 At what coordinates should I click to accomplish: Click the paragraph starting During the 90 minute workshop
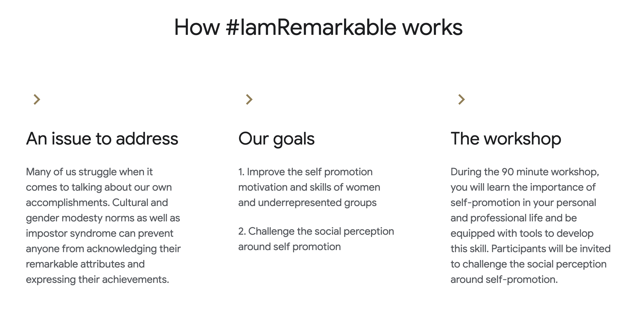tap(531, 226)
